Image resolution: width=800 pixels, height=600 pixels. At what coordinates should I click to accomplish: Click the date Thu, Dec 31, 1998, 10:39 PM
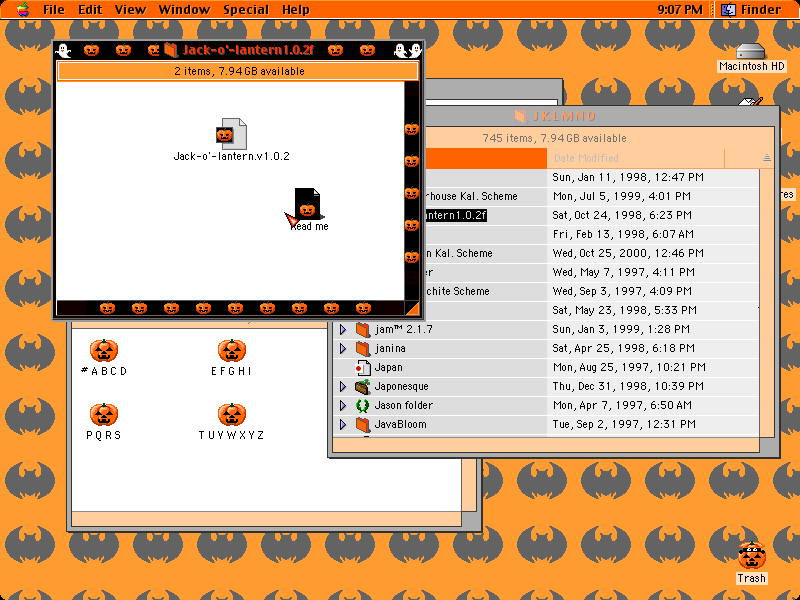[x=628, y=387]
